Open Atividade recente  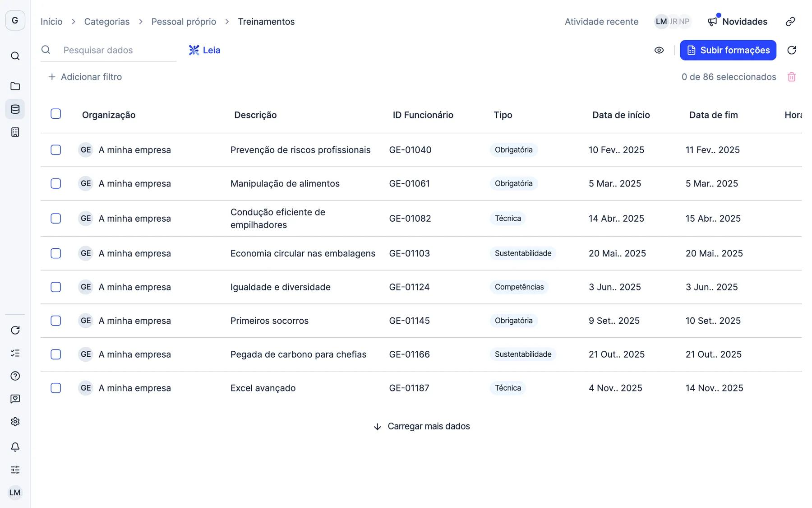click(x=601, y=22)
